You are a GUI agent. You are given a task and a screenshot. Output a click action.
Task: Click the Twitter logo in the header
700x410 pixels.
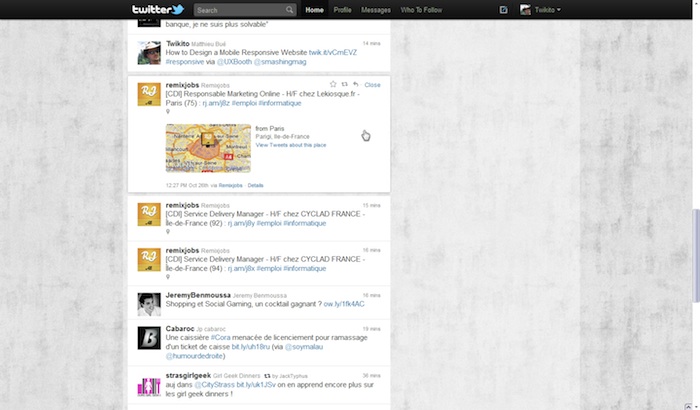158,10
